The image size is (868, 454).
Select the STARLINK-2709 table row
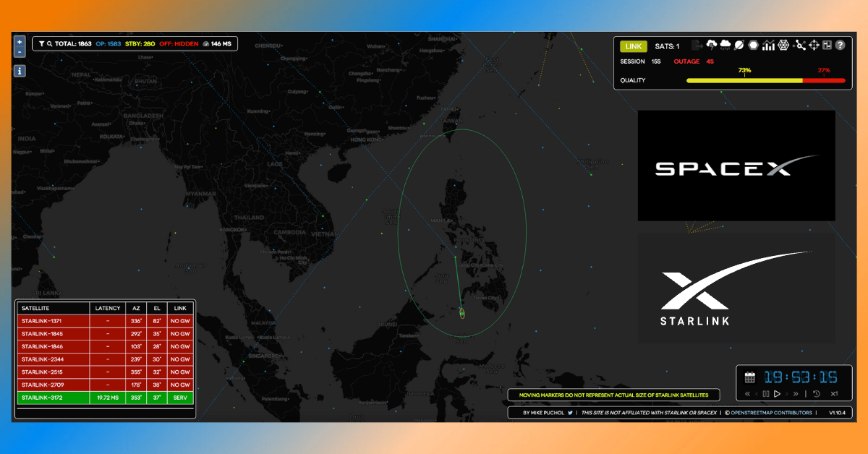click(106, 385)
